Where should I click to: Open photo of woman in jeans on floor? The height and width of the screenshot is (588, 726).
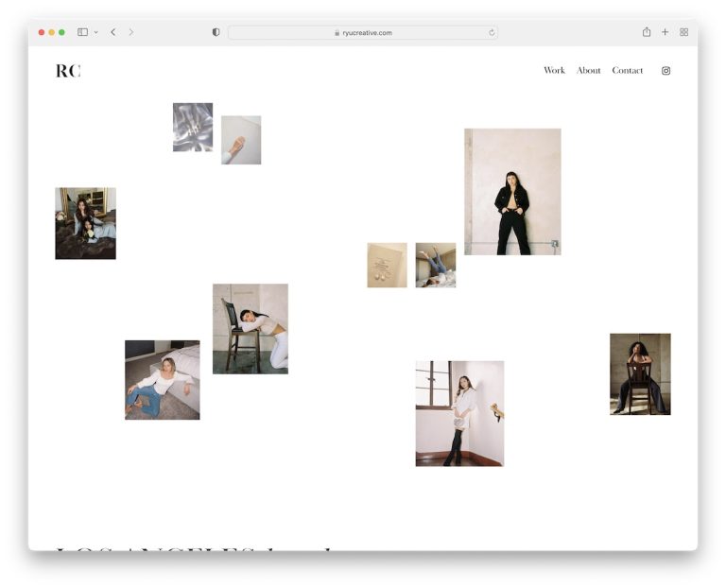pos(162,380)
